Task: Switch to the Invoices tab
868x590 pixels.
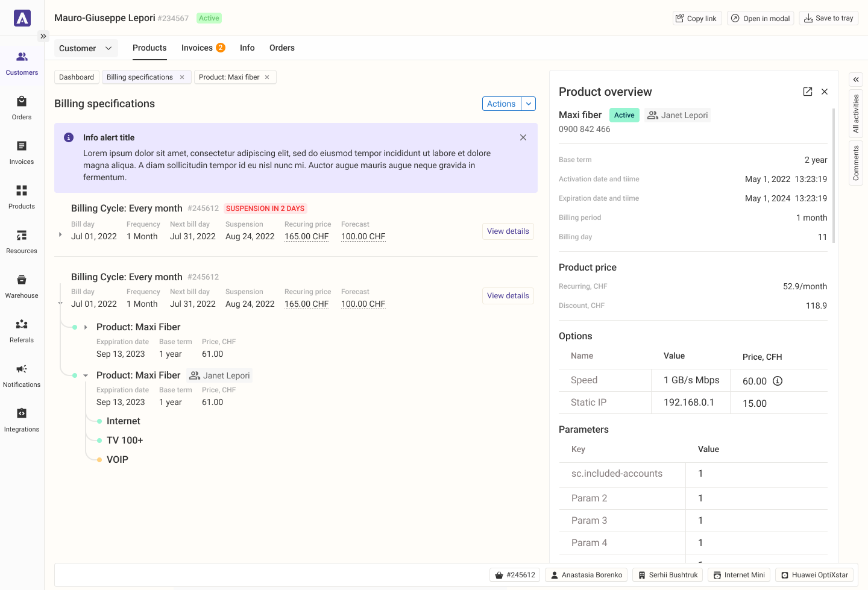Action: click(x=203, y=48)
